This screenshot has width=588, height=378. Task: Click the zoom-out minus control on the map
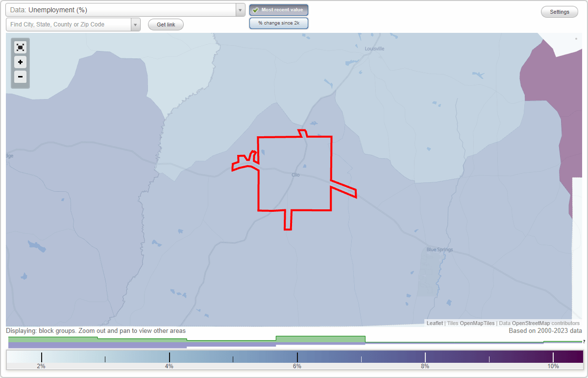coord(20,77)
